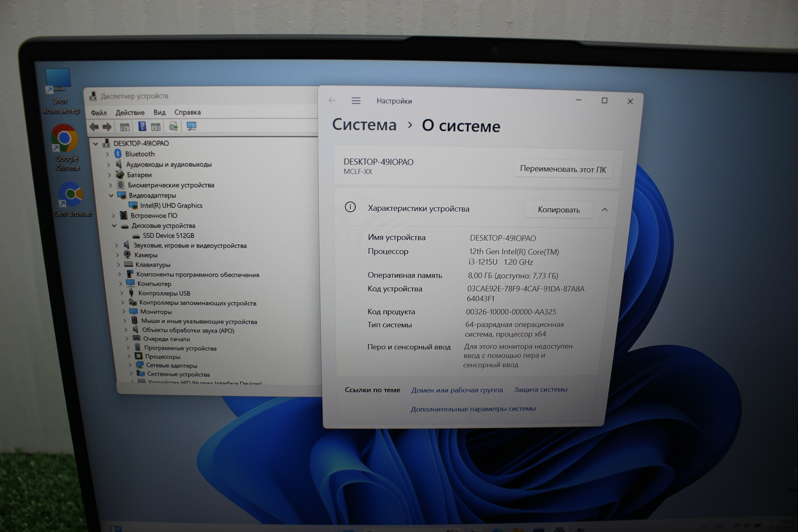798x532 pixels.
Task: Select the Intel(R) UHD Graphics device
Action: [171, 206]
